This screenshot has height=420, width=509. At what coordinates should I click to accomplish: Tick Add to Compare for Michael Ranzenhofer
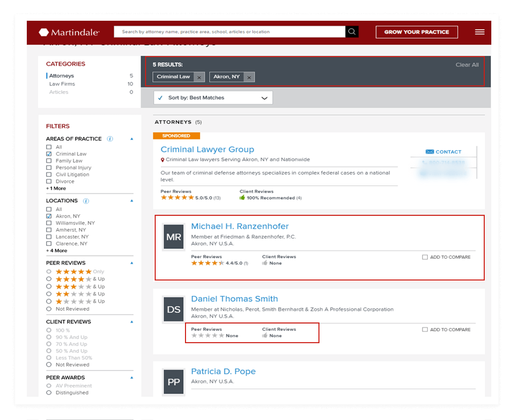(425, 257)
